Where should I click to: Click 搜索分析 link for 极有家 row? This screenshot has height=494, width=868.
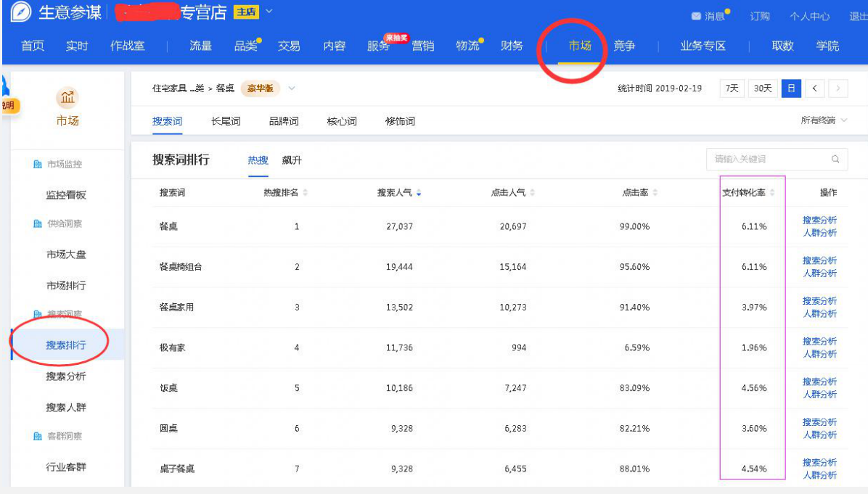coord(820,342)
